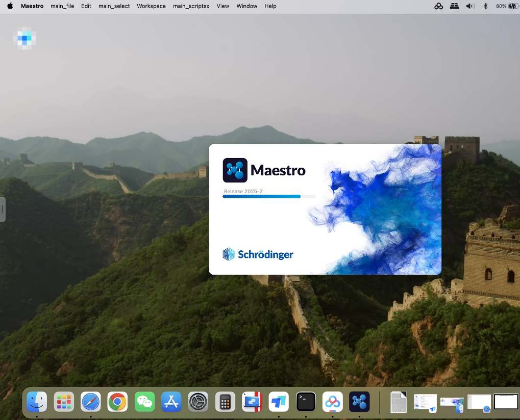Viewport: 520px width, 420px height.
Task: Open the App Store from the Dock
Action: click(171, 402)
